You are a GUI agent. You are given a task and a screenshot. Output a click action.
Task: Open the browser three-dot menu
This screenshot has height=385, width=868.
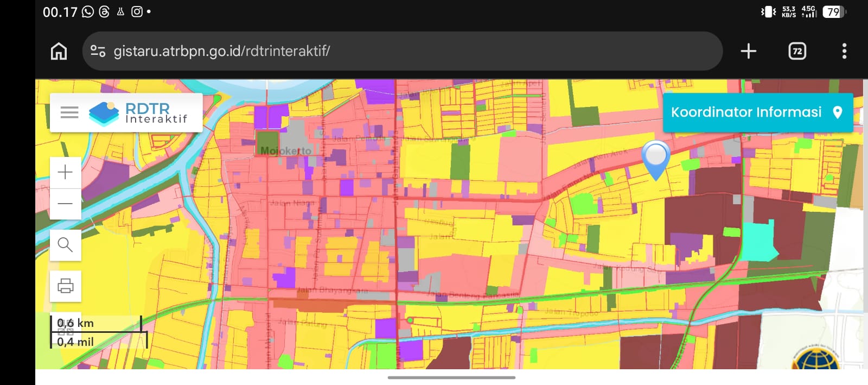[x=844, y=51]
